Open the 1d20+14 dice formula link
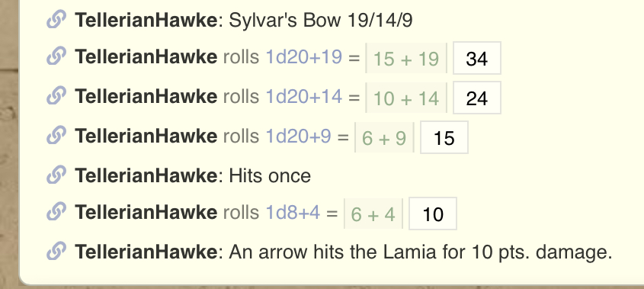Screen dimensions: 644x289 304,97
